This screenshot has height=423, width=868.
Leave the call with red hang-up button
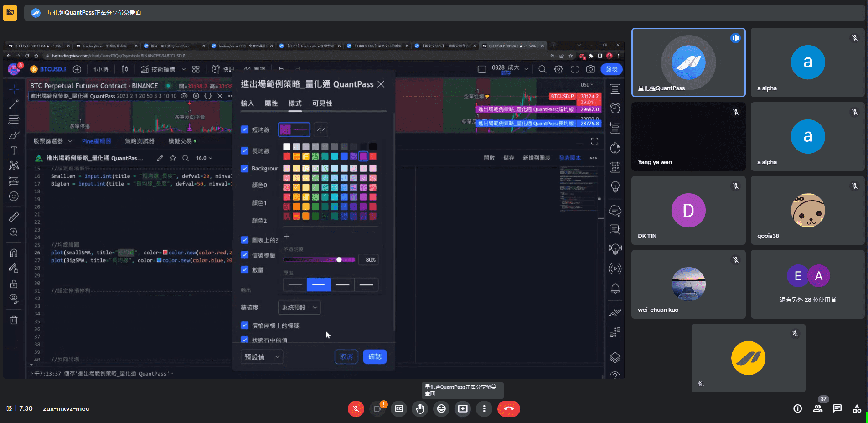pos(509,408)
